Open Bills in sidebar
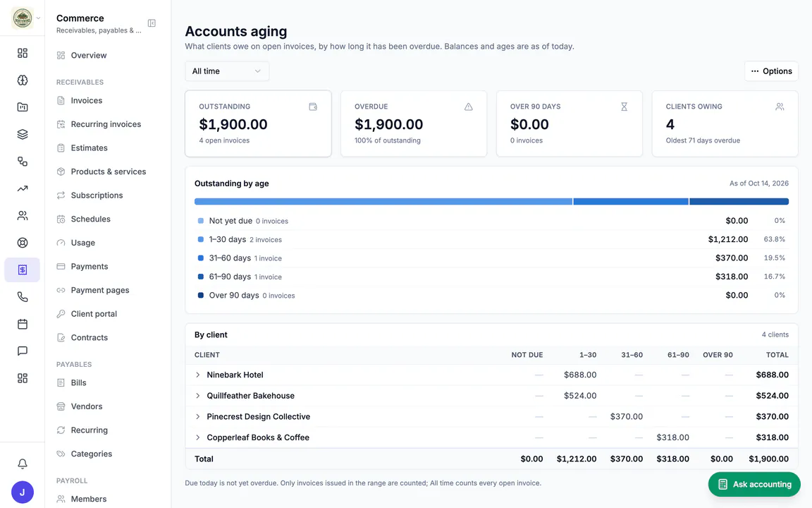Screen dimensions: 812x508 point(108,382)
